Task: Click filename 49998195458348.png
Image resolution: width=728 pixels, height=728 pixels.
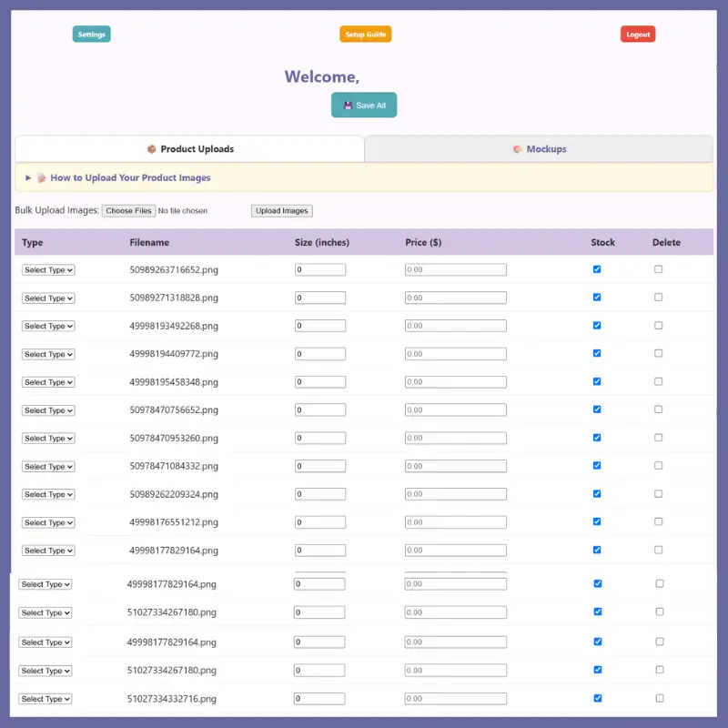Action: (x=174, y=382)
